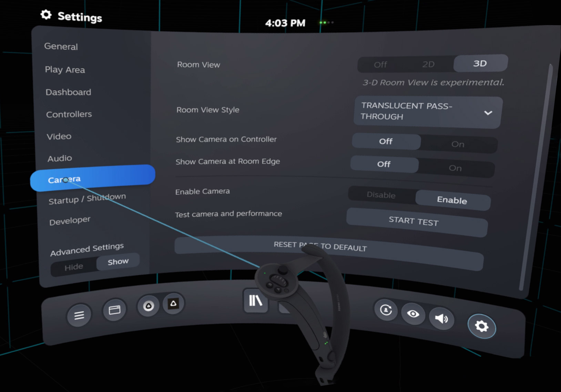Turn Show Camera at Room Edge on
Image resolution: width=561 pixels, height=392 pixels.
coord(455,168)
